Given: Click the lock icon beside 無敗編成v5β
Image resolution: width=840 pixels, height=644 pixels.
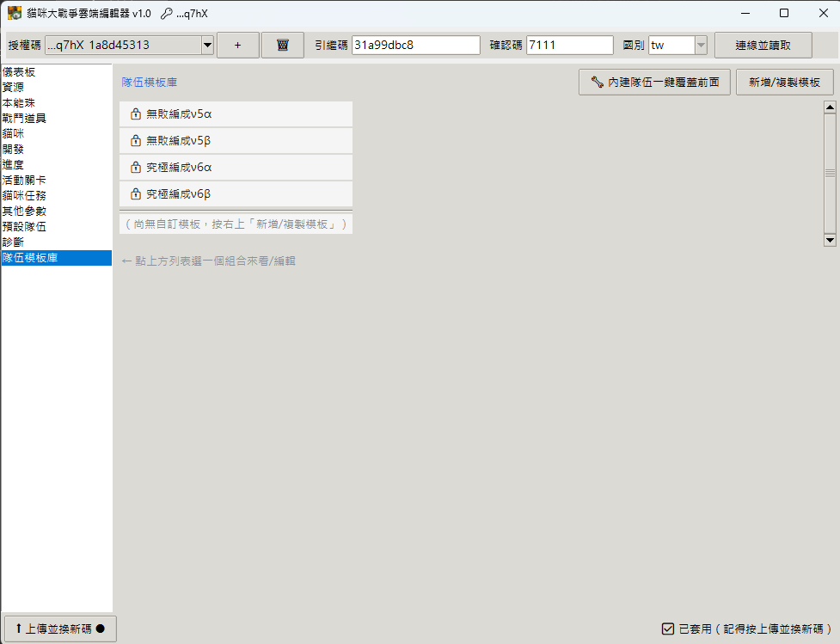Looking at the screenshot, I should (136, 140).
